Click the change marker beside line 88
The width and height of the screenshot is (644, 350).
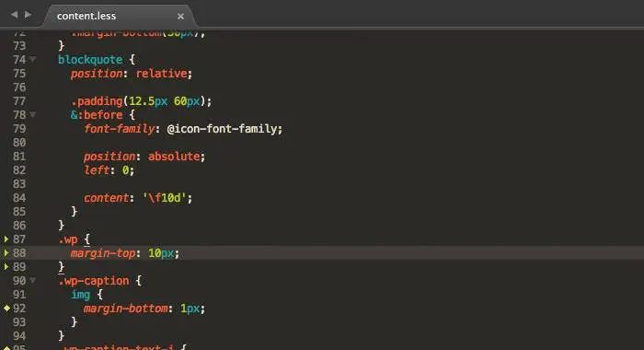[6, 253]
